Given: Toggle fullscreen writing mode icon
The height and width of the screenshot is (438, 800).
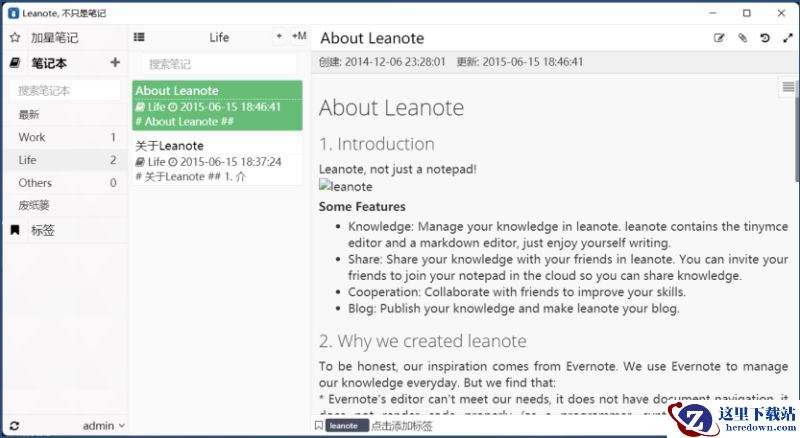Looking at the screenshot, I should (788, 38).
